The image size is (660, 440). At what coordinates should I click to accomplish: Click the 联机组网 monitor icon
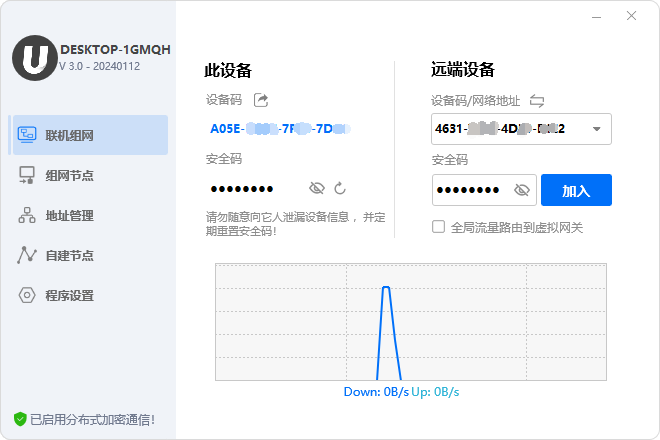click(x=27, y=135)
